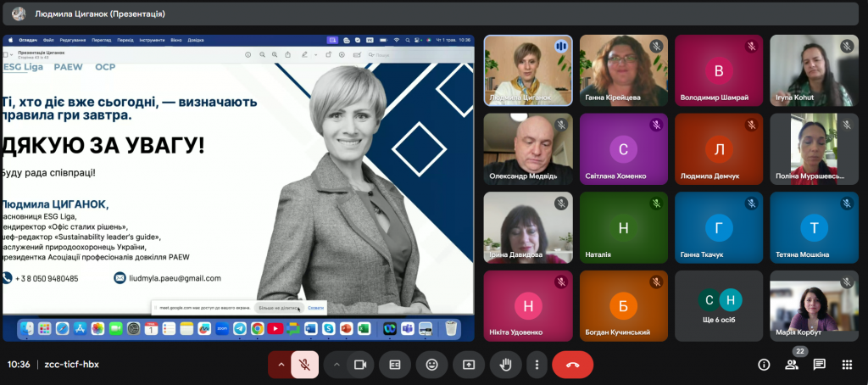The image size is (868, 385).
Task: Show the people list with 22 participants
Action: coord(792,364)
